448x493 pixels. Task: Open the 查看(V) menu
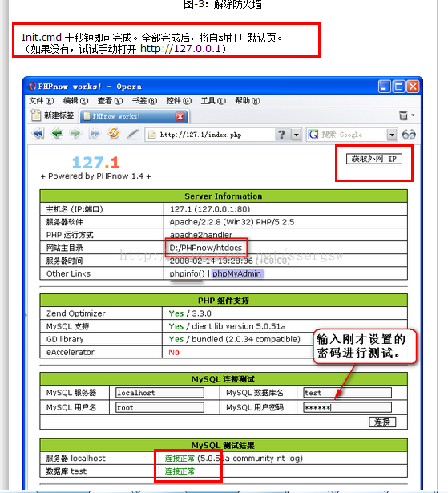(x=110, y=101)
